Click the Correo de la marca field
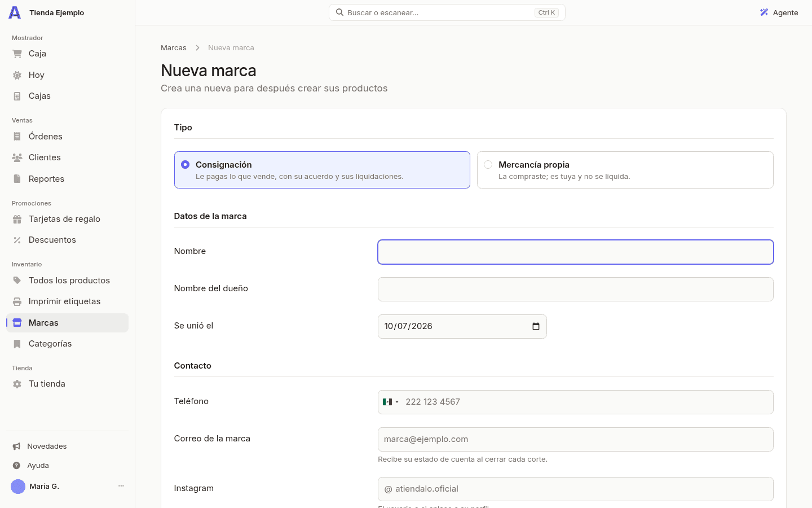The image size is (812, 508). coord(576,439)
